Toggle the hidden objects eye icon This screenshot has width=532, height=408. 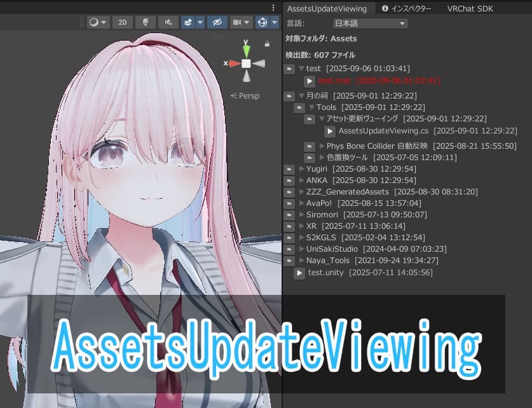point(217,22)
